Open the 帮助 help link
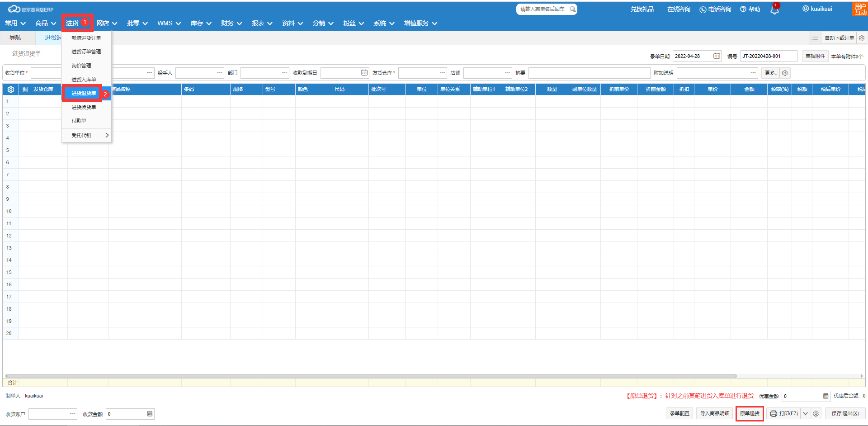 tap(750, 9)
